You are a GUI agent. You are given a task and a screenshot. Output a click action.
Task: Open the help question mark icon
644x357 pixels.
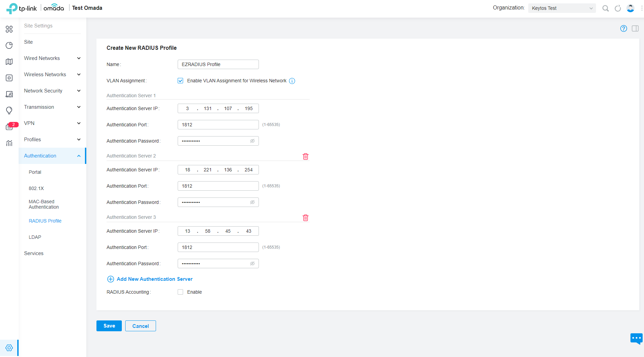[623, 28]
